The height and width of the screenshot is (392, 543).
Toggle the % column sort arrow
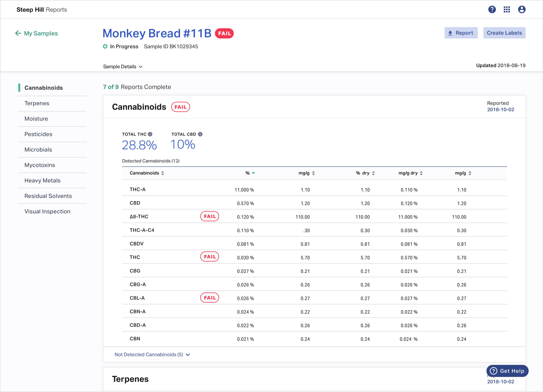point(253,173)
